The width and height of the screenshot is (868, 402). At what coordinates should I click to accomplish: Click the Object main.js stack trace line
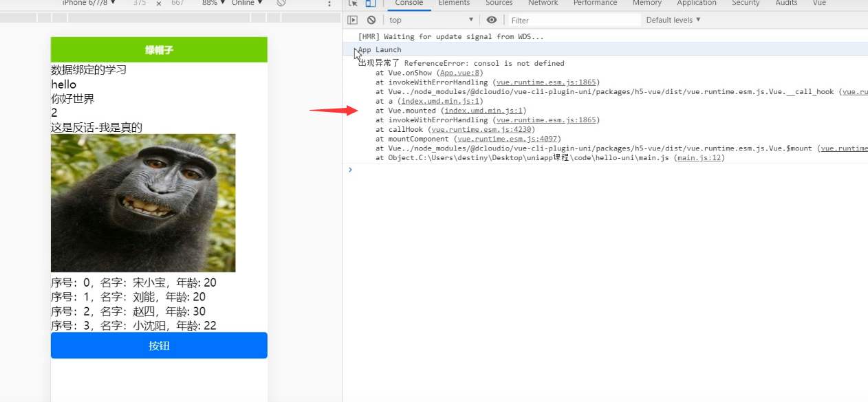(x=550, y=158)
